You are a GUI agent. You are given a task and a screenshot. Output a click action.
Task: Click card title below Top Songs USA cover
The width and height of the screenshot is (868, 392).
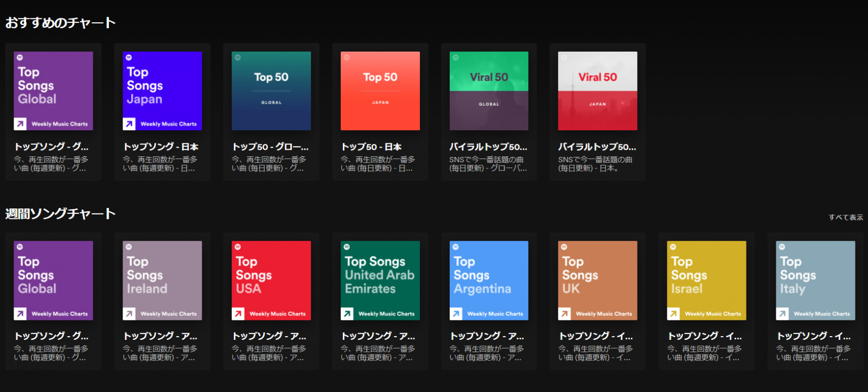(269, 336)
